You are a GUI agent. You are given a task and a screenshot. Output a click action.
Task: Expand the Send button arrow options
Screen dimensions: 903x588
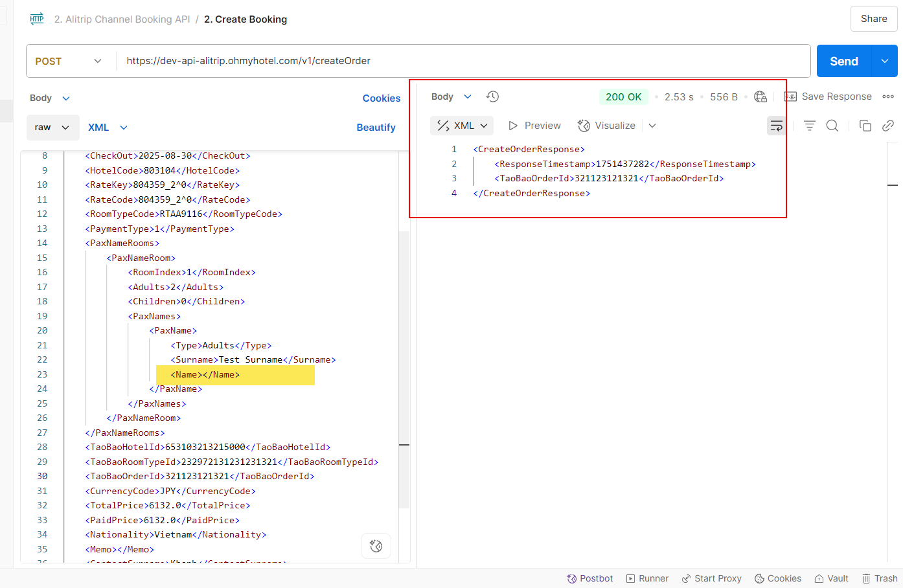coord(885,61)
